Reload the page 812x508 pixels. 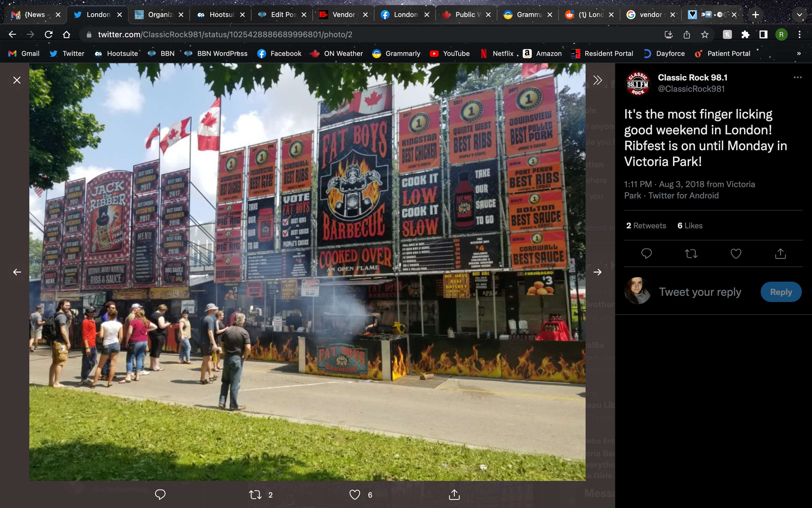[49, 34]
